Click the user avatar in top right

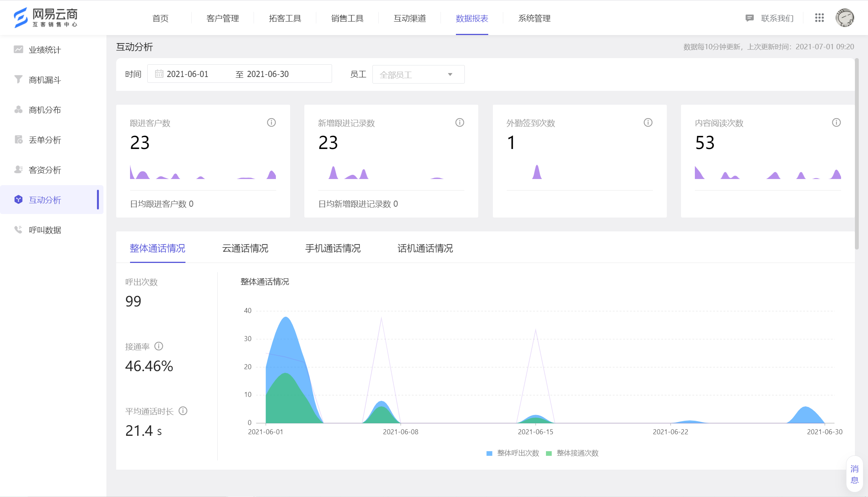coord(845,18)
